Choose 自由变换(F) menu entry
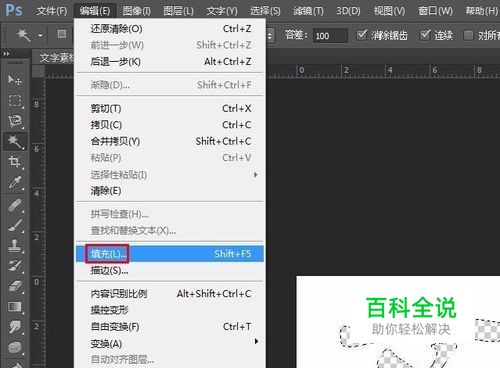Image resolution: width=500 pixels, height=368 pixels. click(x=170, y=326)
